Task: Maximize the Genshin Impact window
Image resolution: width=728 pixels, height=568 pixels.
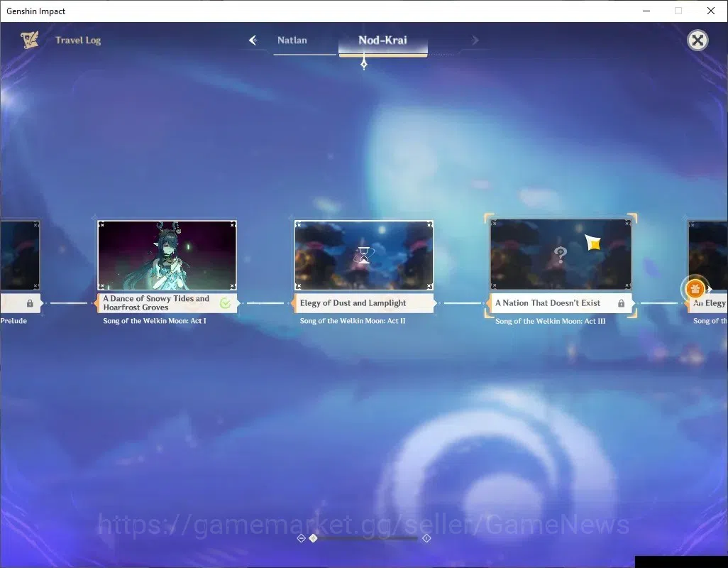Action: coord(678,11)
